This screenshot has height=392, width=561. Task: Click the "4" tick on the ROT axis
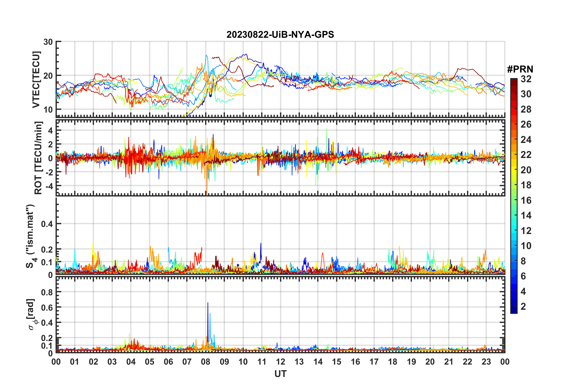click(x=50, y=130)
